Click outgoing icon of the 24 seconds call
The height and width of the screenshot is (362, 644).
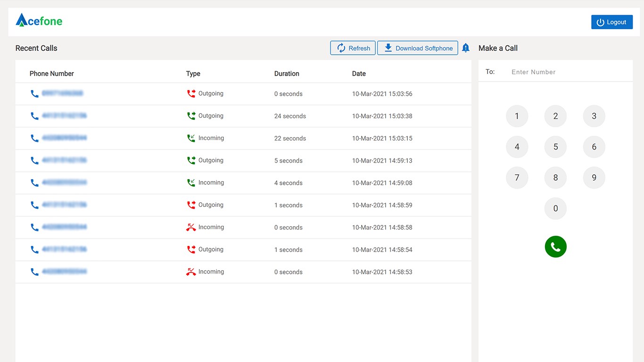point(191,116)
